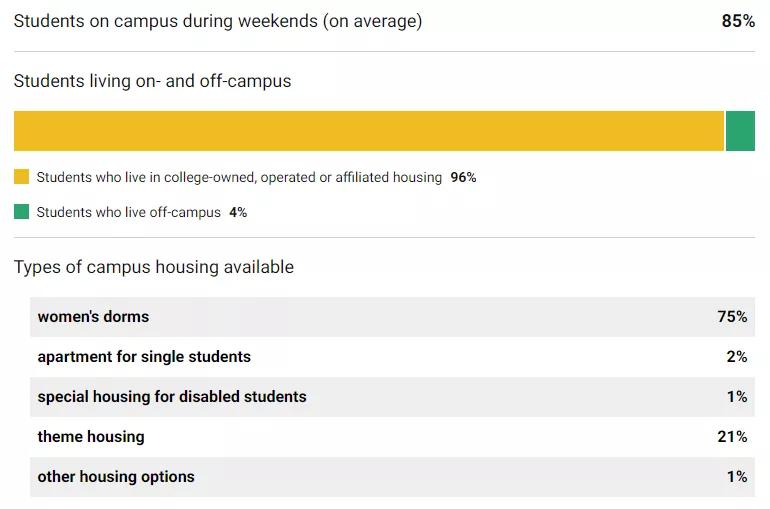Click the green legend swatch for off-campus students
The height and width of the screenshot is (509, 770).
tap(21, 212)
